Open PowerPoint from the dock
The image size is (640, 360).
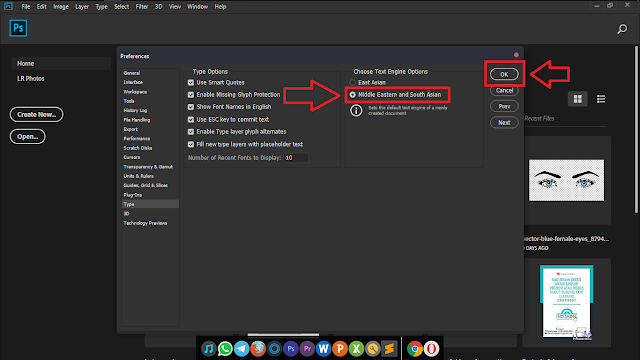tap(340, 349)
